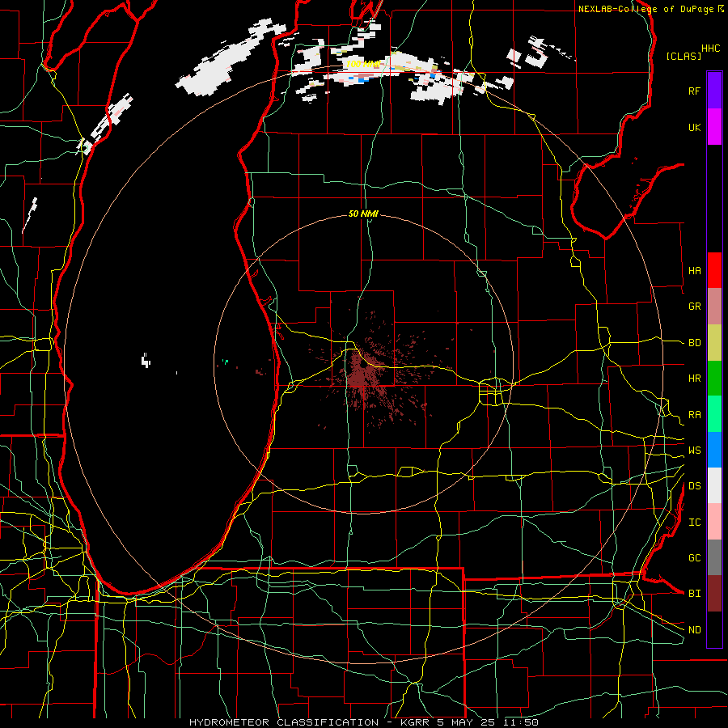Click the small green rain echo over the lake
The height and width of the screenshot is (728, 728).
tap(225, 361)
